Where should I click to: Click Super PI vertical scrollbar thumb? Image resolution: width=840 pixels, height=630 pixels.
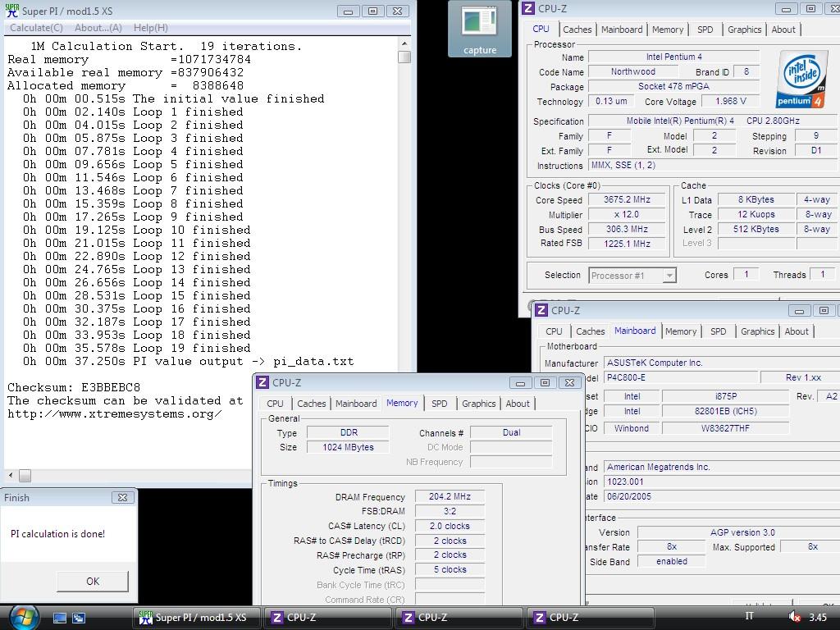(x=404, y=57)
